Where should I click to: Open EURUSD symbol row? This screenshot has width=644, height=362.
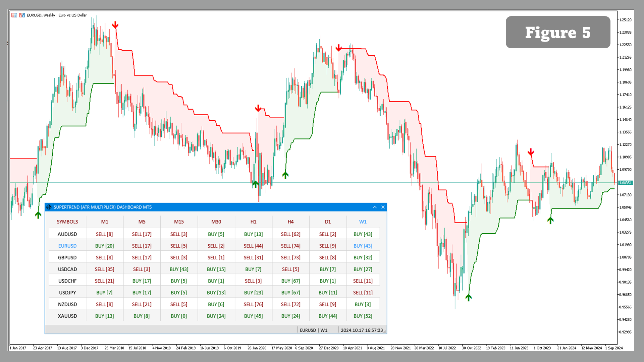(67, 246)
